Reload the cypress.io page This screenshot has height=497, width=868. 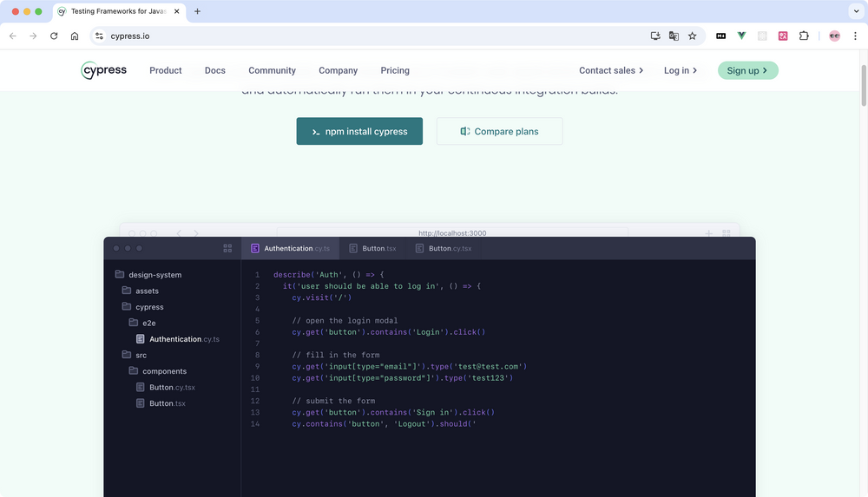tap(54, 36)
